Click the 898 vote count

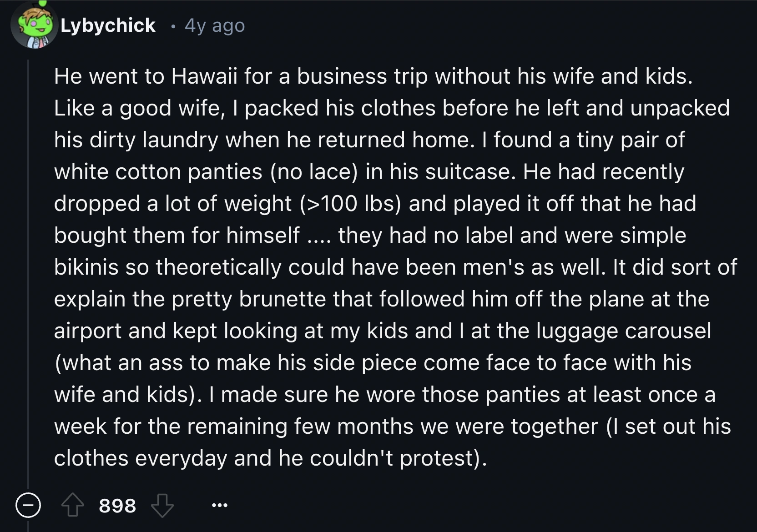[117, 506]
